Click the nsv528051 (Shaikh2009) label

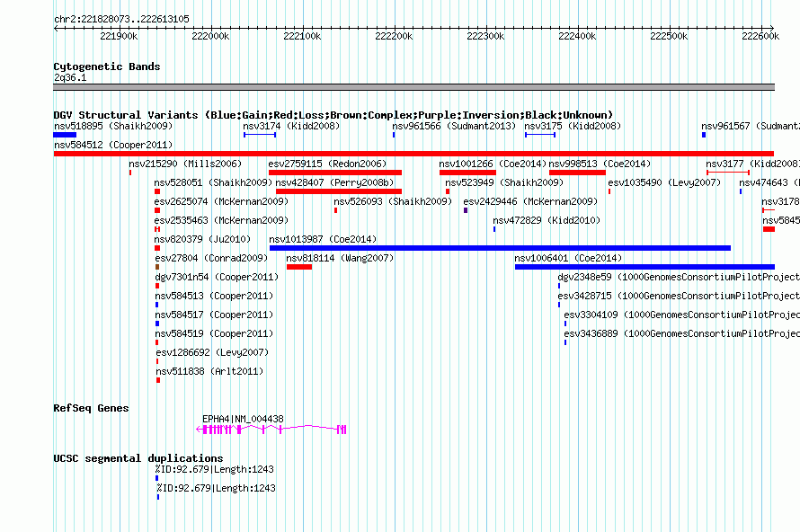pos(213,182)
